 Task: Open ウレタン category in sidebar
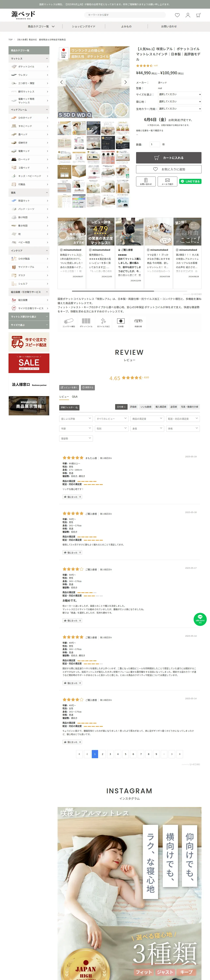(x=29, y=75)
